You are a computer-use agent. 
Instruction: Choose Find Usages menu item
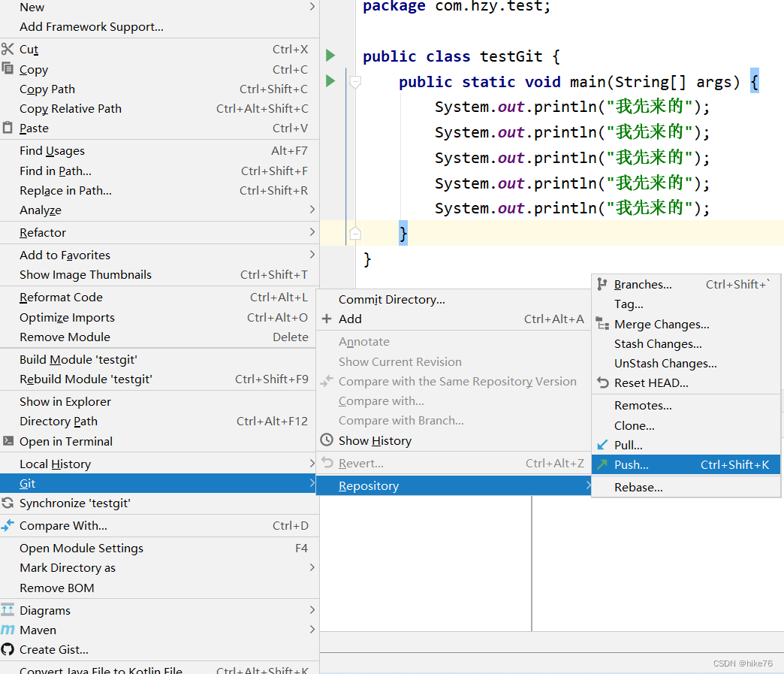(x=159, y=150)
